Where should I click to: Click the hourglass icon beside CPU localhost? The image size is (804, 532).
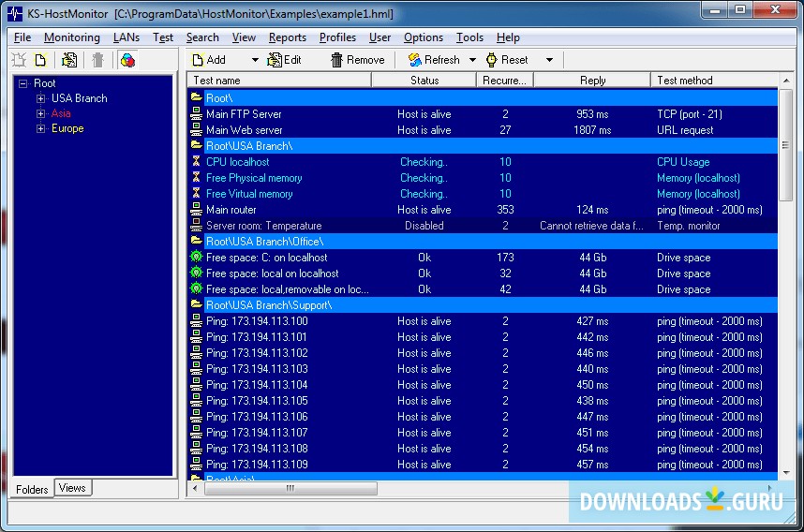click(196, 161)
